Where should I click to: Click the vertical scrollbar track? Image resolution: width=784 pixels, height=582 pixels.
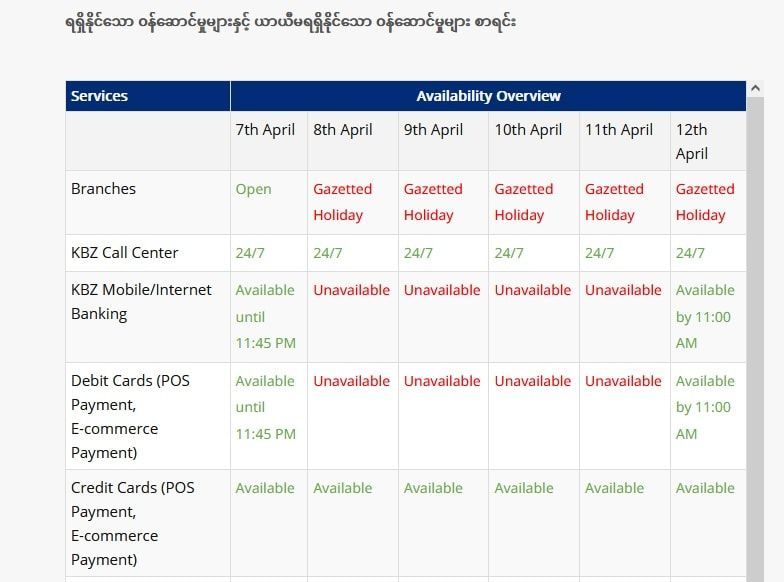click(x=756, y=339)
